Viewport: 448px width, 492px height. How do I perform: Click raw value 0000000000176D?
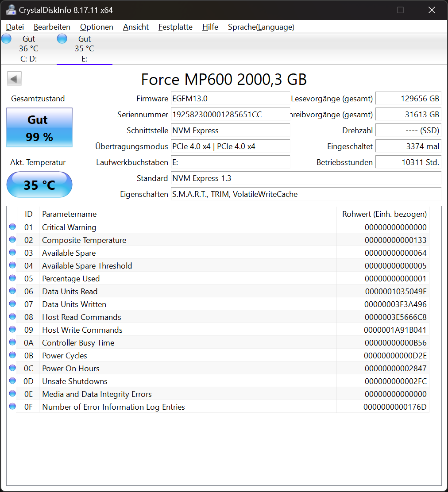pos(395,407)
